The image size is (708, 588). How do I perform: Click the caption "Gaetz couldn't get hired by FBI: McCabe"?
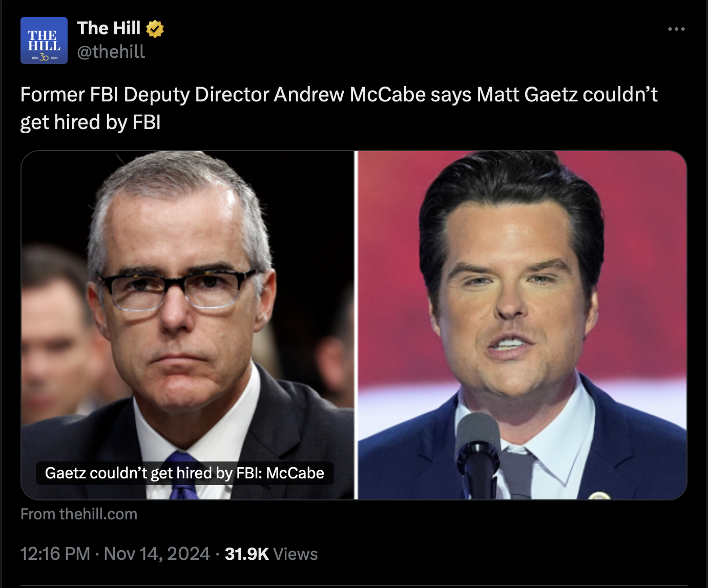(184, 473)
